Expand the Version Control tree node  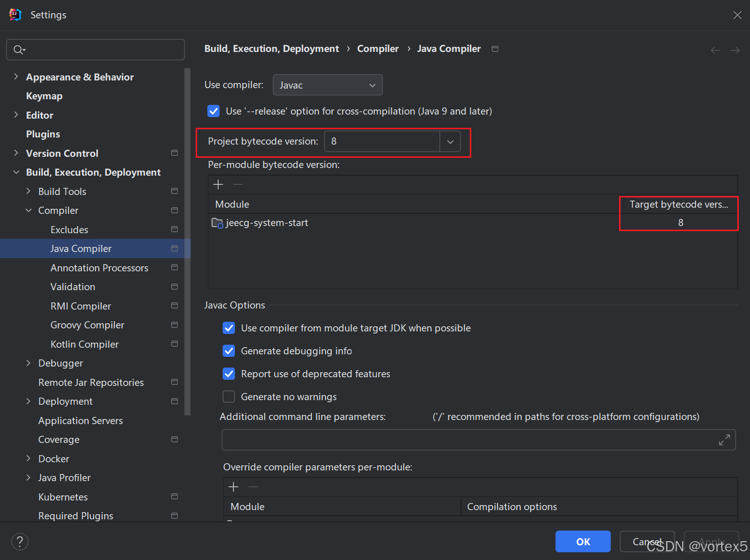tap(16, 153)
